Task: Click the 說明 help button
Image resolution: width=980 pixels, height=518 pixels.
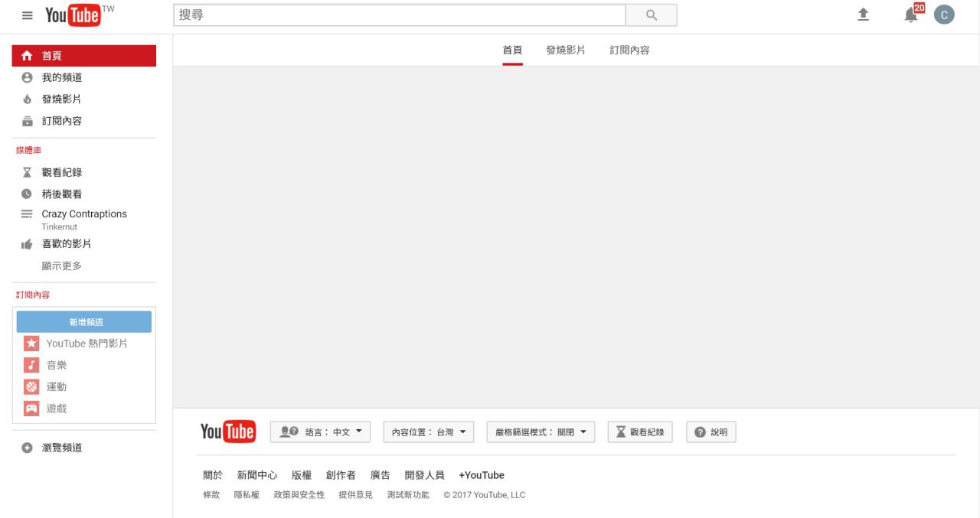Action: tap(710, 432)
